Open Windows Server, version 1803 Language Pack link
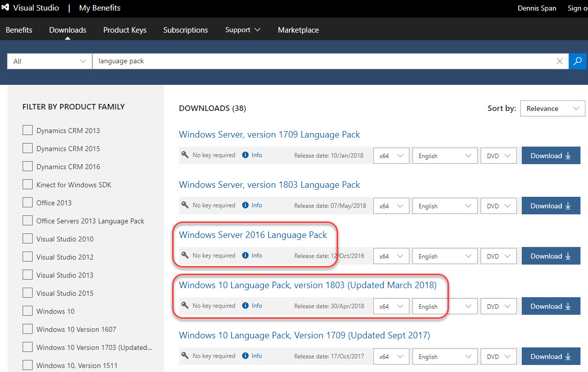 [x=269, y=185]
